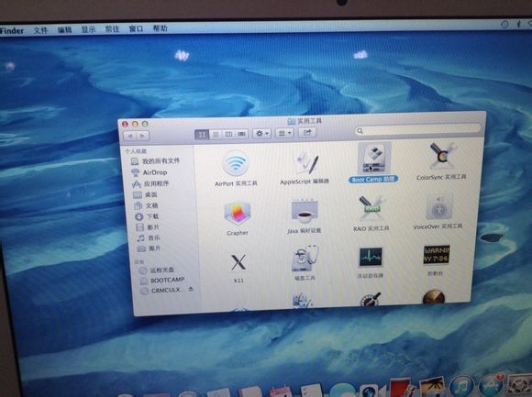Open the X11 application icon
This screenshot has height=397, width=532.
point(238,262)
